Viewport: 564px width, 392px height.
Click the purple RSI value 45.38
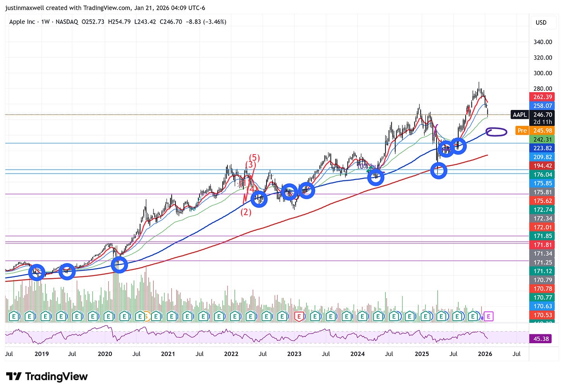click(541, 339)
